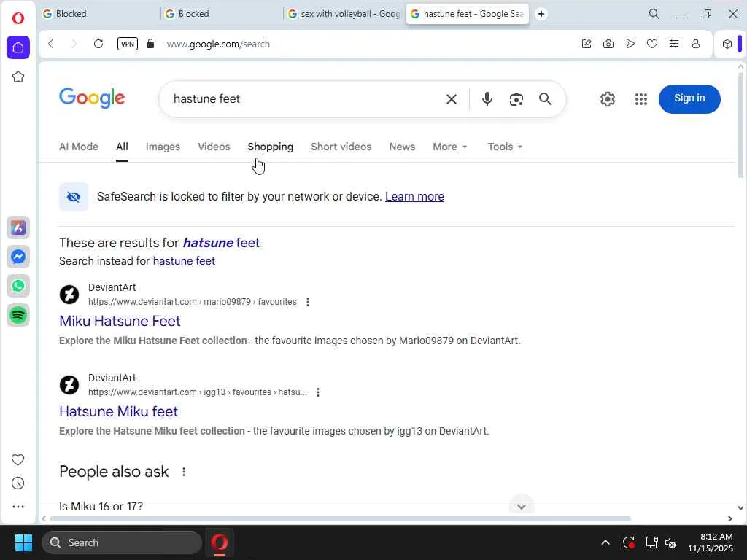Reload the current page
The height and width of the screenshot is (560, 747).
point(98,44)
